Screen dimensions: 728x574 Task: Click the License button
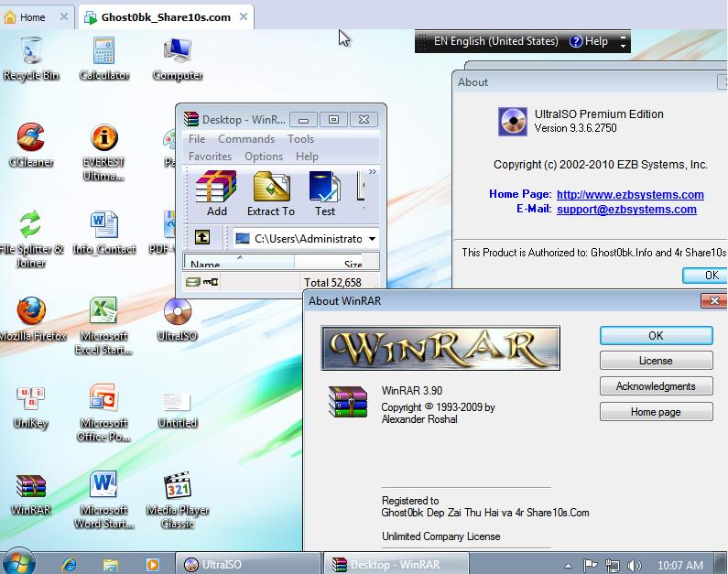click(x=656, y=361)
